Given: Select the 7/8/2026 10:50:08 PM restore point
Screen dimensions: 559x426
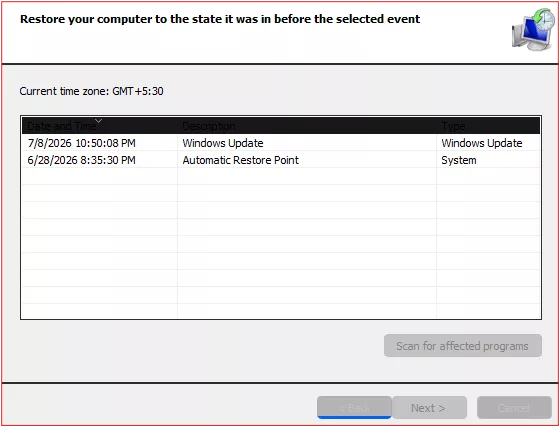Looking at the screenshot, I should 281,143.
